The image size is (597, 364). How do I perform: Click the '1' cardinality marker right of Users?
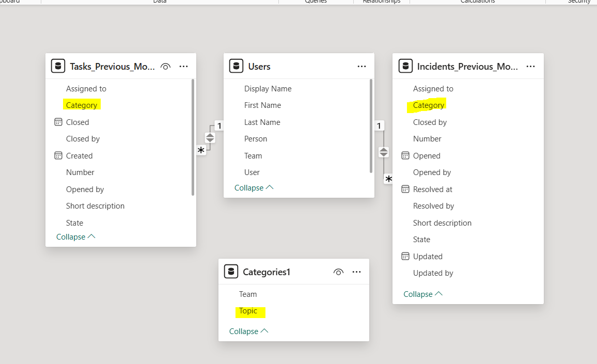click(x=379, y=125)
